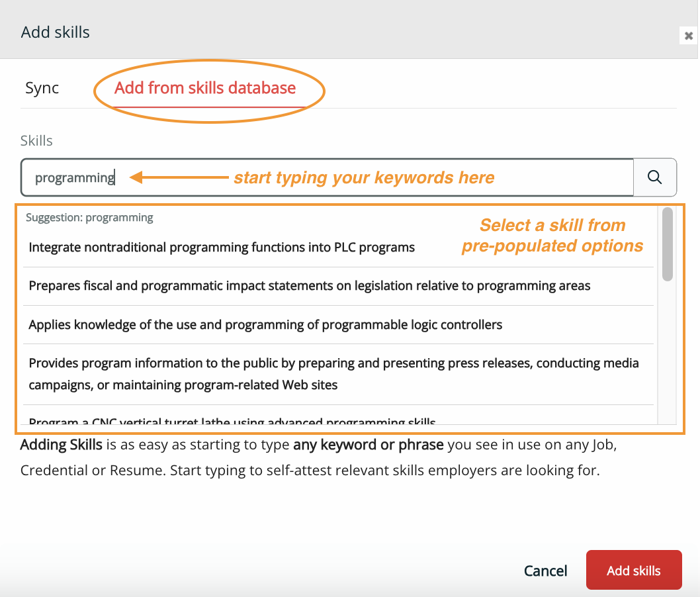The width and height of the screenshot is (700, 597).
Task: Click the Add skills dialog title
Action: coord(56,32)
